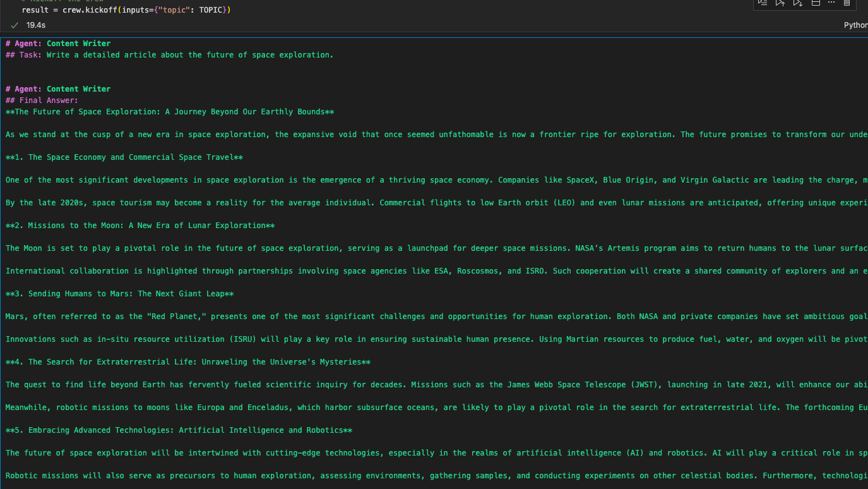Click the '## Final Answer:' line
The width and height of the screenshot is (868, 489).
click(42, 100)
